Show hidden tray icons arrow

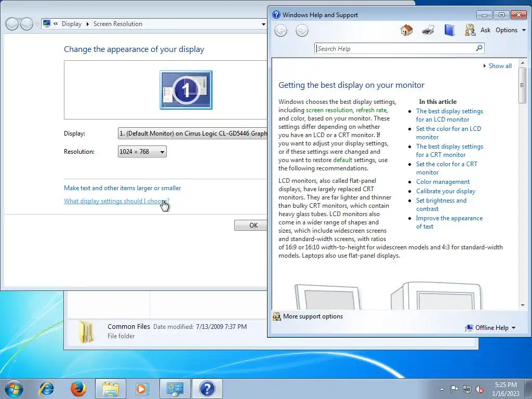point(442,389)
